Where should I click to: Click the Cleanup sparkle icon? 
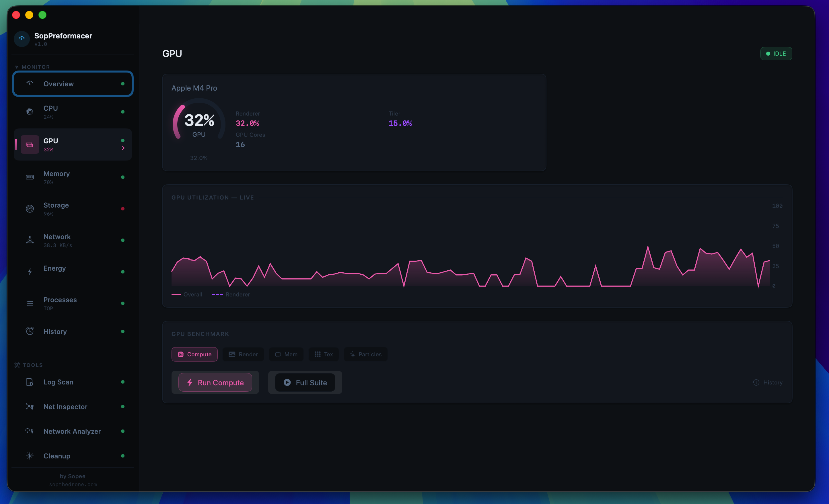click(x=30, y=456)
